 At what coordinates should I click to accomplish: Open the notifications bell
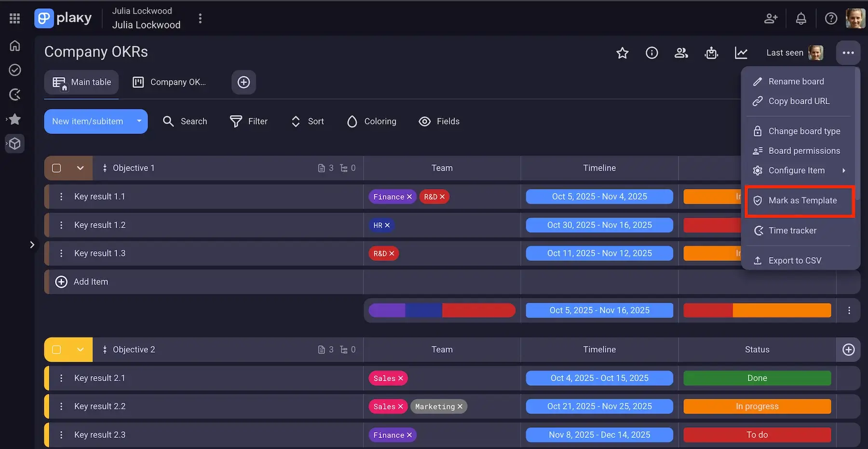click(x=800, y=19)
